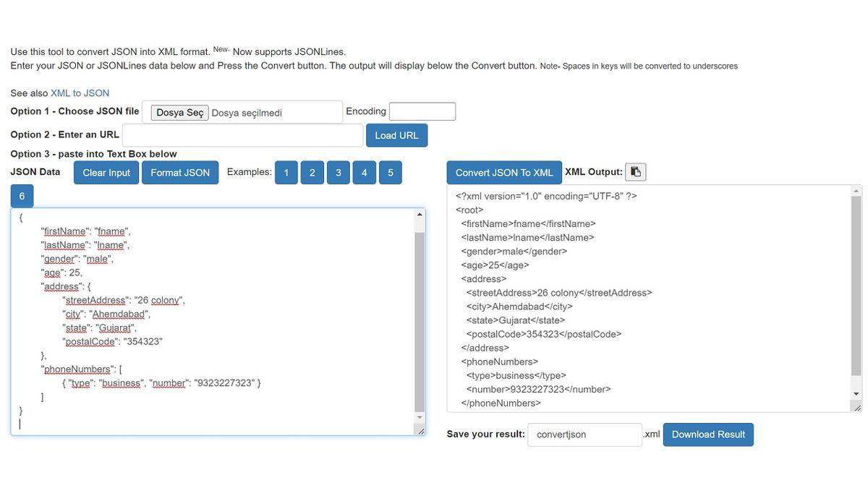868x488 pixels.
Task: Open the XML to JSON converter link
Action: point(80,91)
